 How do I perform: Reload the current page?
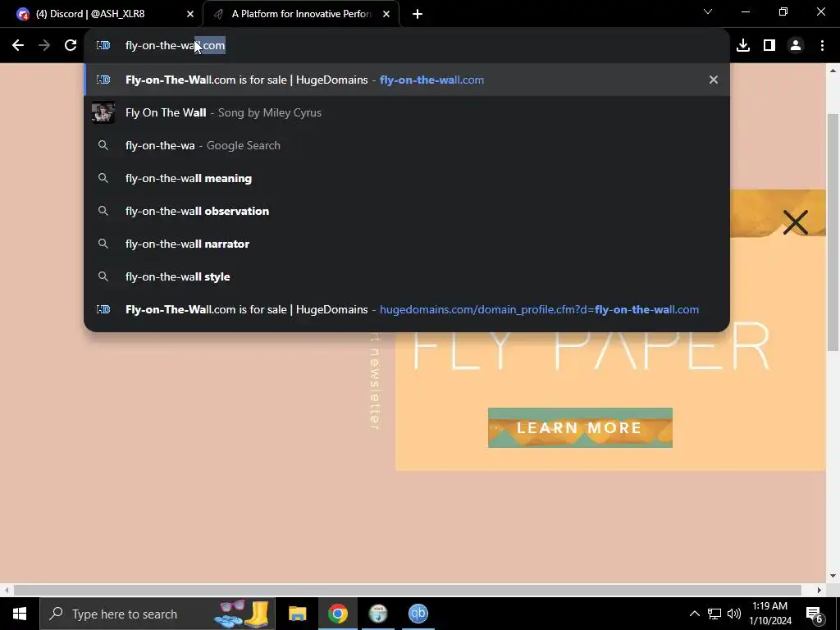[71, 46]
